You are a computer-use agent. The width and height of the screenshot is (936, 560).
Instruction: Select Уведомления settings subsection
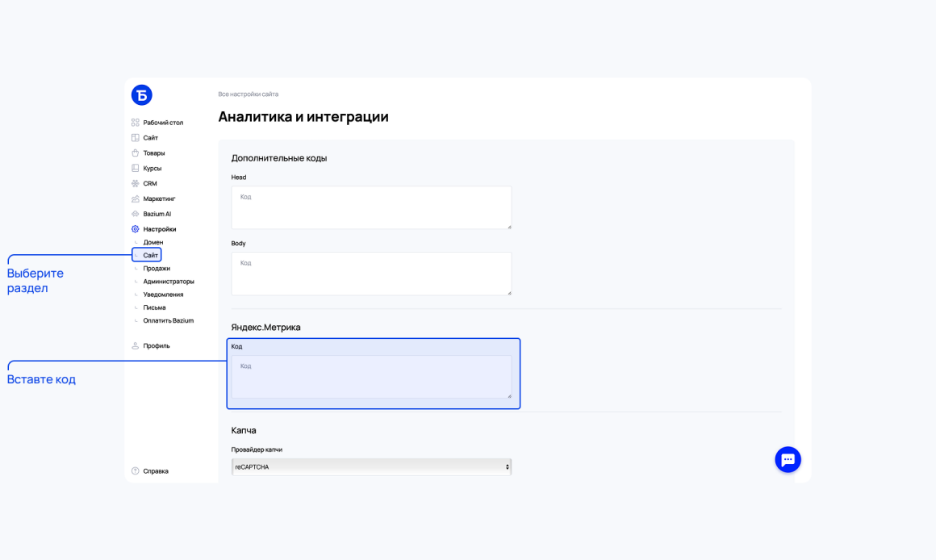pyautogui.click(x=163, y=295)
